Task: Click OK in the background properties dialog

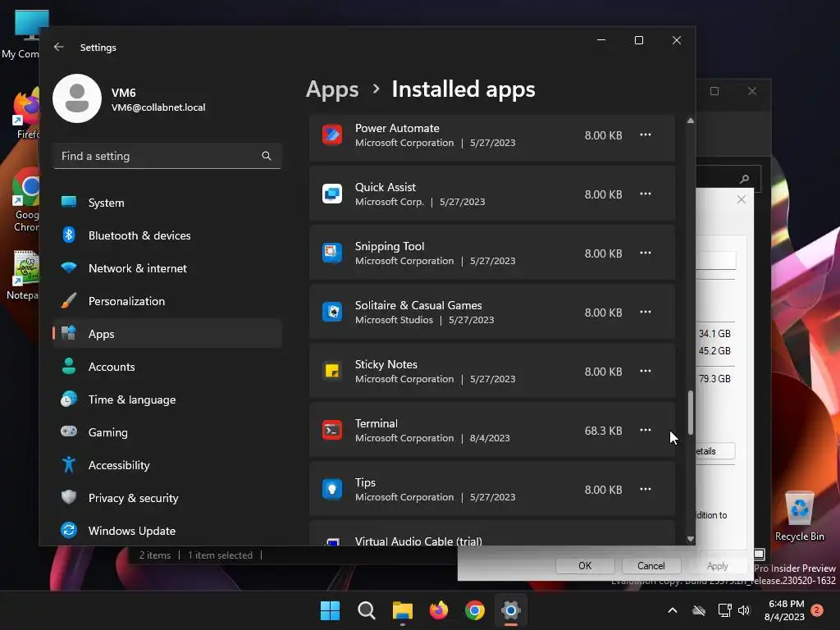Action: 585,566
